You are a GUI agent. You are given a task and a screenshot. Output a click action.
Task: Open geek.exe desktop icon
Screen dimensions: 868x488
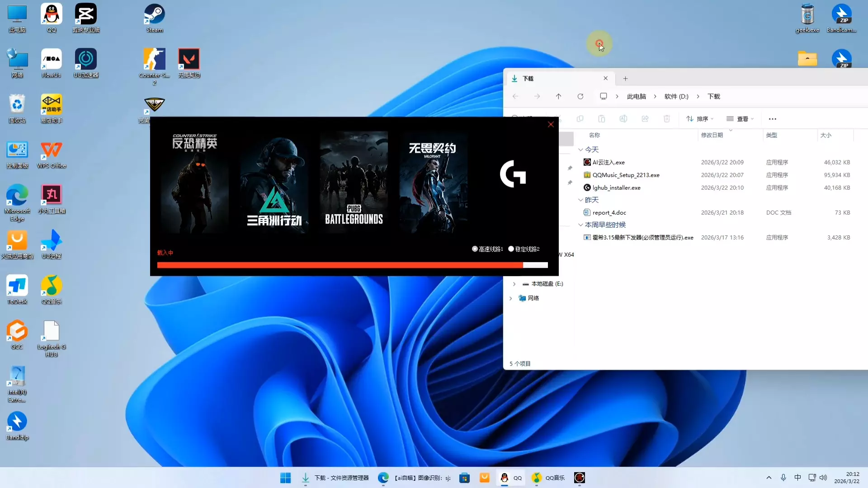pyautogui.click(x=807, y=18)
